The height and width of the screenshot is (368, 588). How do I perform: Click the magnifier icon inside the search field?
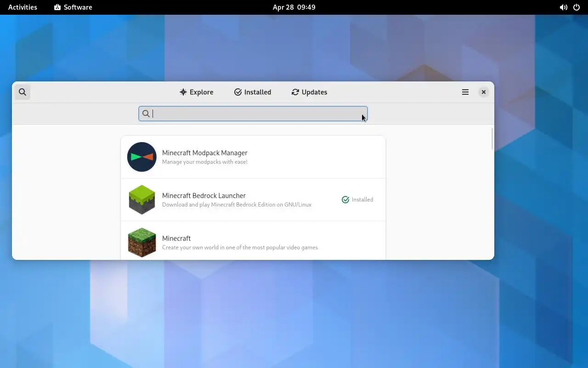146,114
